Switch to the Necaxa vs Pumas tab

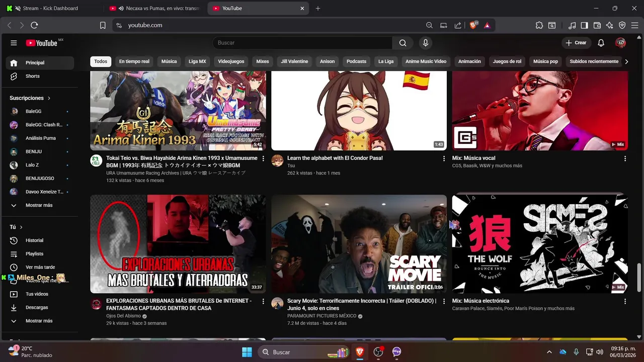155,8
